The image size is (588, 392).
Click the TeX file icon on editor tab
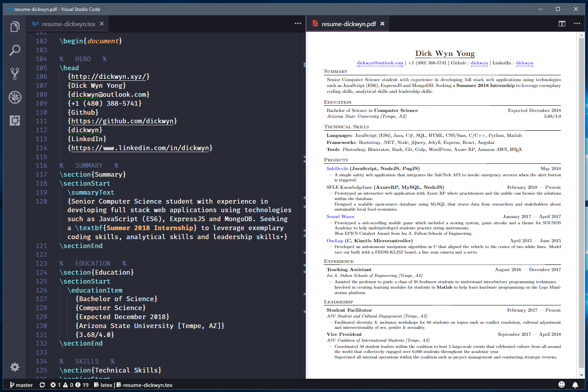coord(35,24)
